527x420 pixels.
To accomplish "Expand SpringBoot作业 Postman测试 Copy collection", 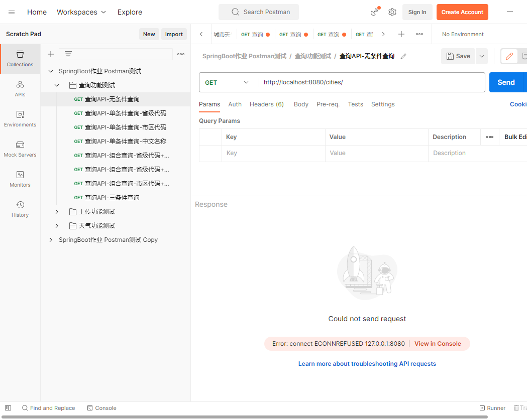I will (x=51, y=240).
